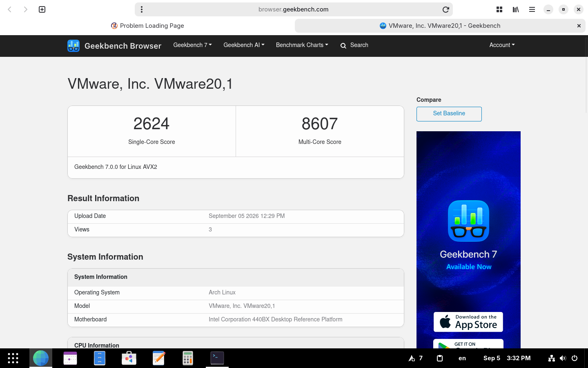
Task: Click the Geekbench logo icon in navbar
Action: pyautogui.click(x=73, y=46)
